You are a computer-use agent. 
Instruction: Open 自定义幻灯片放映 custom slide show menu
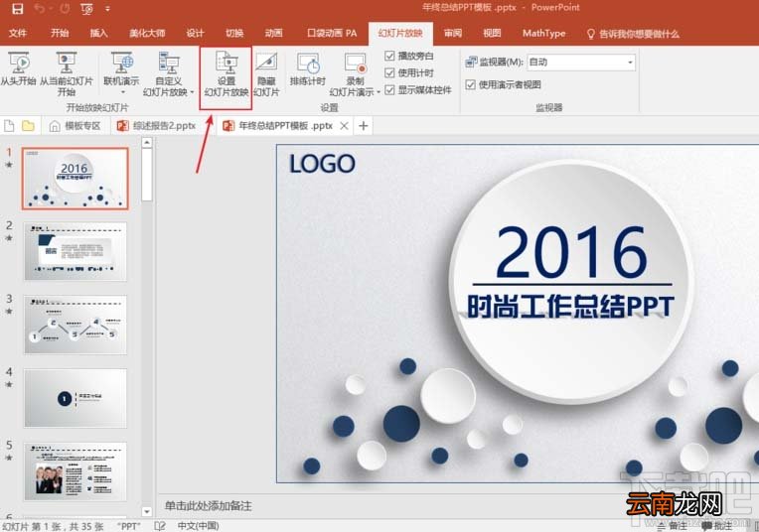tap(169, 74)
